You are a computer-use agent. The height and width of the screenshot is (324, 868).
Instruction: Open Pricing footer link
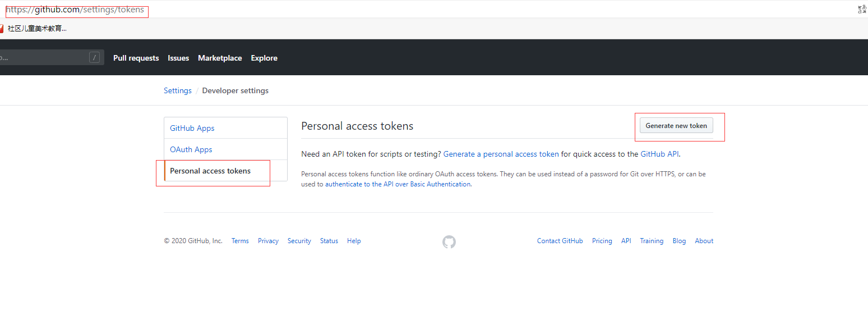coord(602,241)
